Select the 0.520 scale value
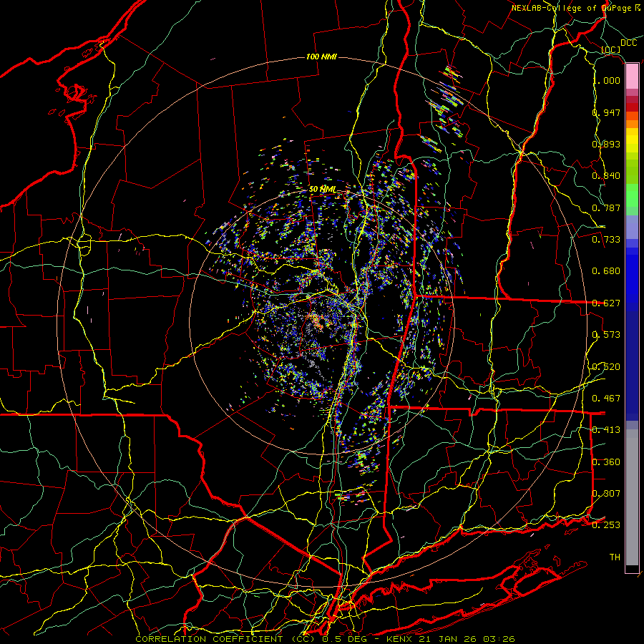644x644 pixels. (606, 366)
